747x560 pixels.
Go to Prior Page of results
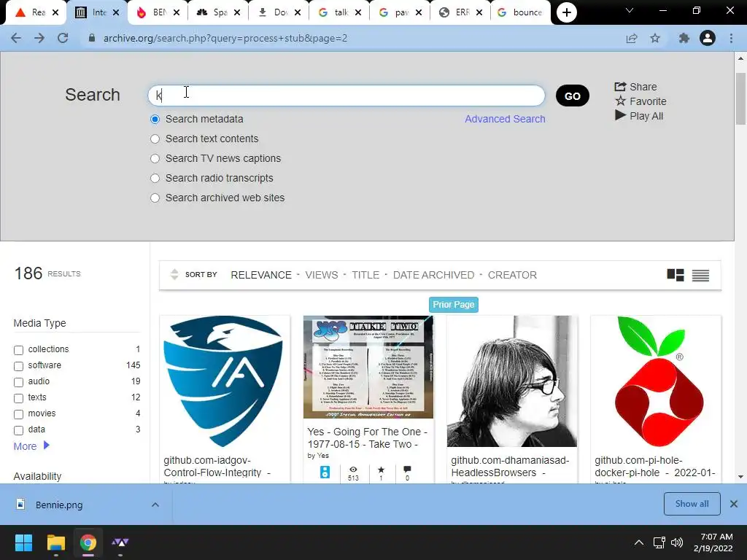pyautogui.click(x=453, y=304)
